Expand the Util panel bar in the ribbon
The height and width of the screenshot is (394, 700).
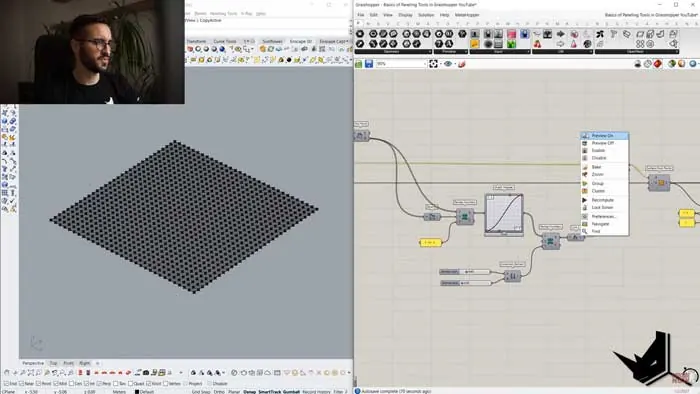(x=562, y=52)
